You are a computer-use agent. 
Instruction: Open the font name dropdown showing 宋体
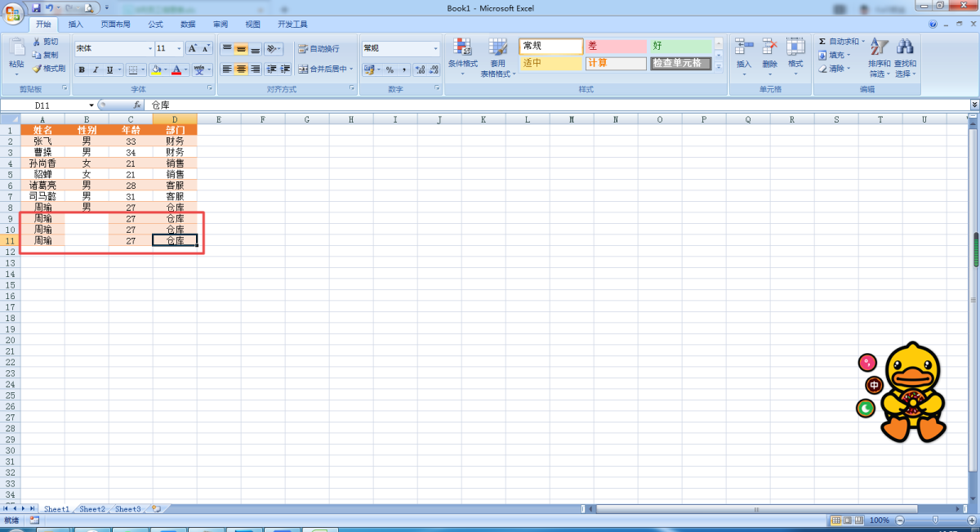pos(149,49)
